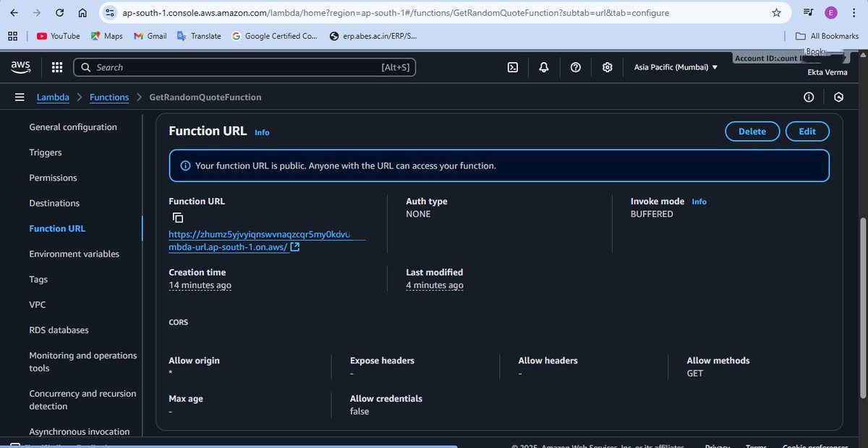Reload the current page
Screen dimensions: 868x448
click(x=60, y=12)
